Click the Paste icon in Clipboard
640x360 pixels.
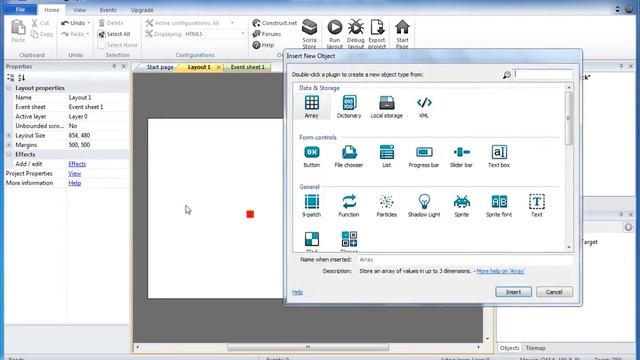(18, 31)
